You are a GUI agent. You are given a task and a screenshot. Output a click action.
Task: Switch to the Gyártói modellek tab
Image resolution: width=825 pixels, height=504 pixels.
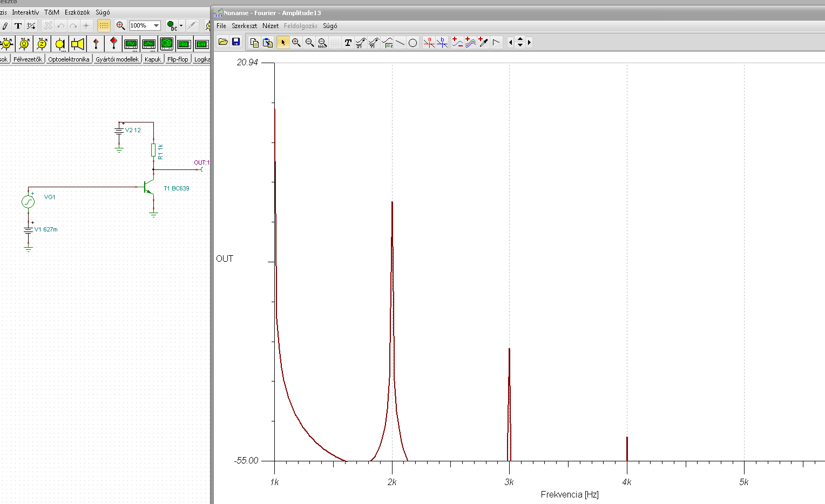point(117,59)
